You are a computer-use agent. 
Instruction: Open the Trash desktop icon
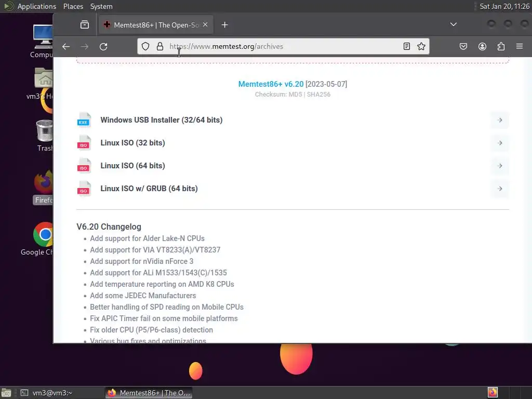(45, 136)
